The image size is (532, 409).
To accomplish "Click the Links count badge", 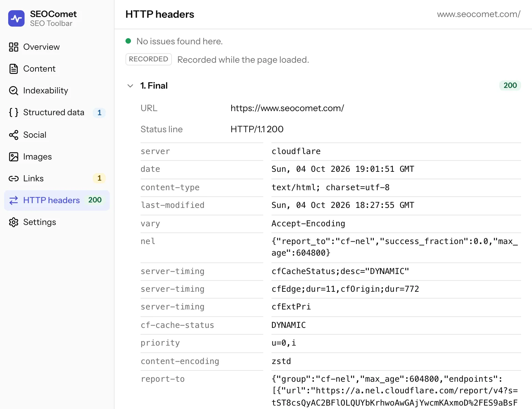I will tap(99, 178).
